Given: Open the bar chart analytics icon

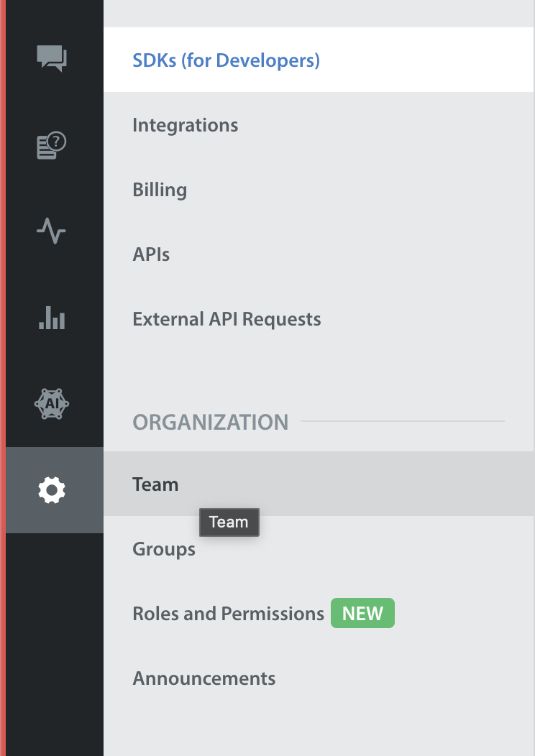Looking at the screenshot, I should pos(52,318).
